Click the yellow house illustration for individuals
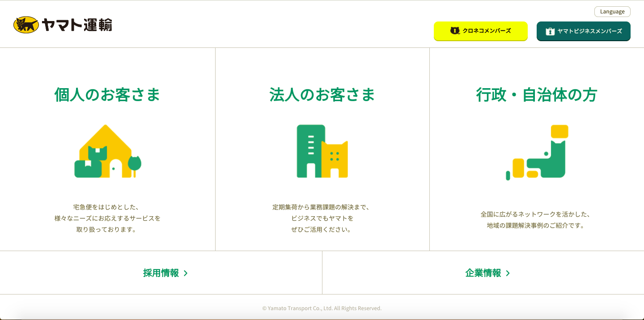 pyautogui.click(x=108, y=151)
